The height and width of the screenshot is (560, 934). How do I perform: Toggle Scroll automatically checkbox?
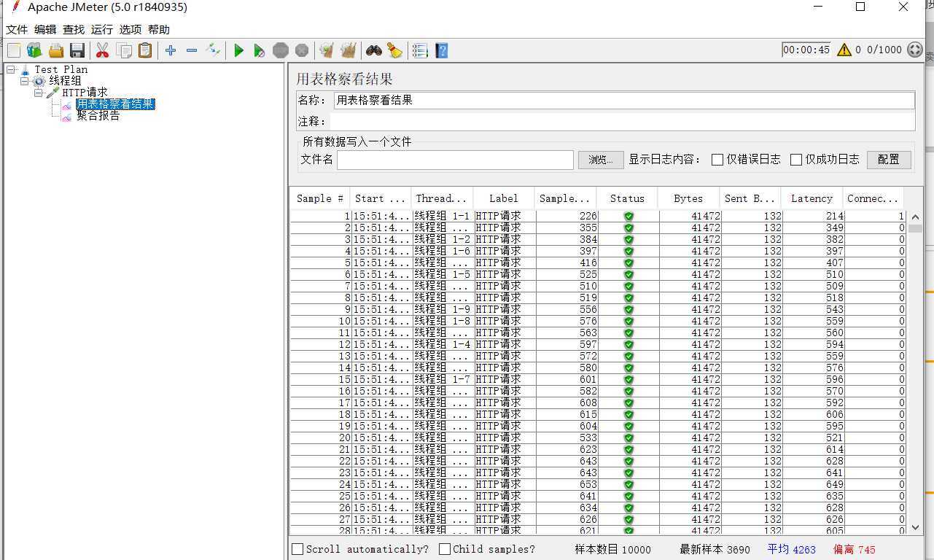[x=297, y=549]
